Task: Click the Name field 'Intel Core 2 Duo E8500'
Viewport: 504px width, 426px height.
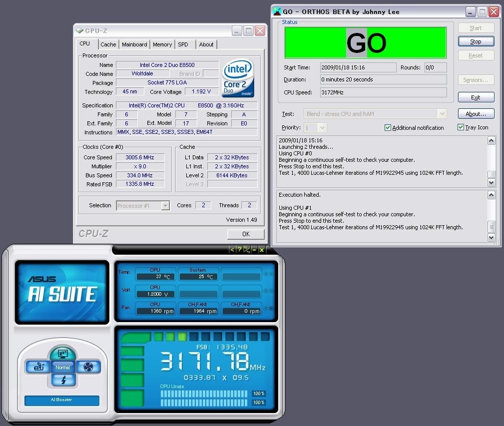Action: pyautogui.click(x=167, y=65)
